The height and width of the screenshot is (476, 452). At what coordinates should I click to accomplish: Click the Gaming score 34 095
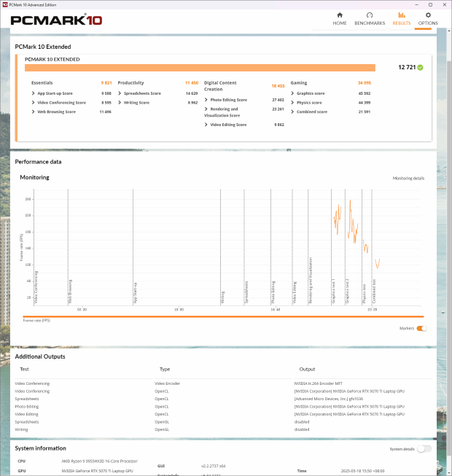(x=365, y=82)
